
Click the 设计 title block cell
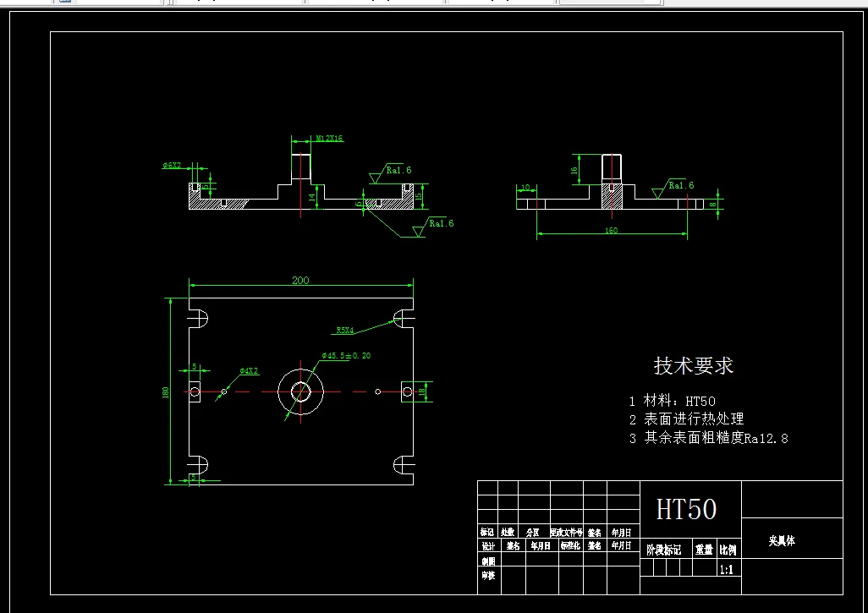[x=487, y=546]
